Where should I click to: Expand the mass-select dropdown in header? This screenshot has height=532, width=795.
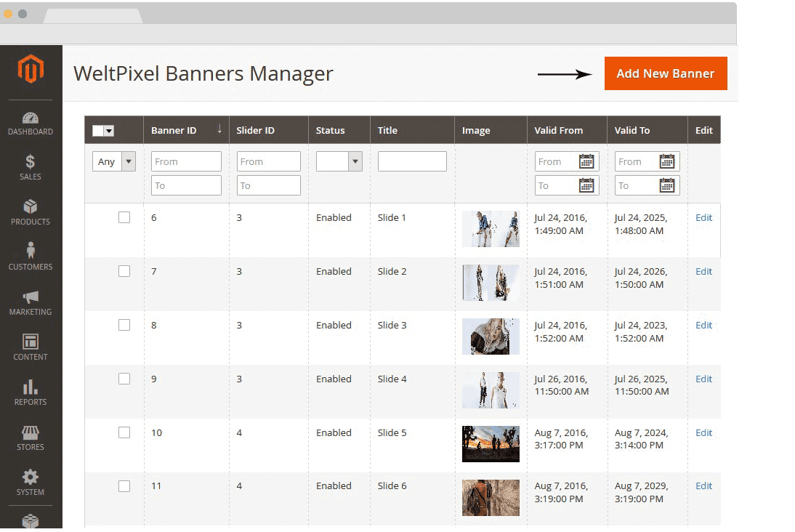(x=109, y=131)
